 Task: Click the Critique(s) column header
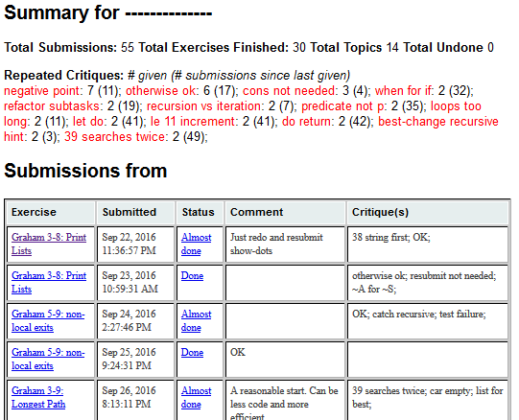point(428,213)
